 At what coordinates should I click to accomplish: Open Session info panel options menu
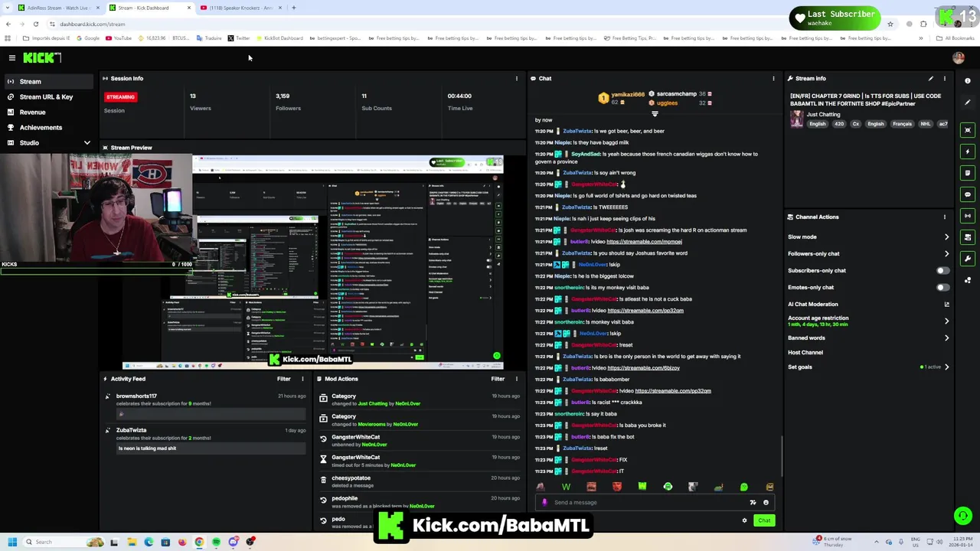click(x=516, y=78)
